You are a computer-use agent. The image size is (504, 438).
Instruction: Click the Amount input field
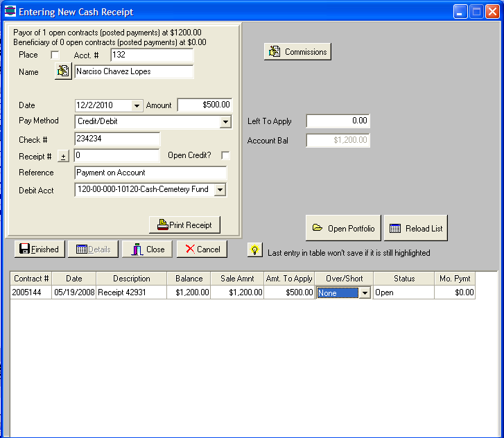[x=205, y=105]
